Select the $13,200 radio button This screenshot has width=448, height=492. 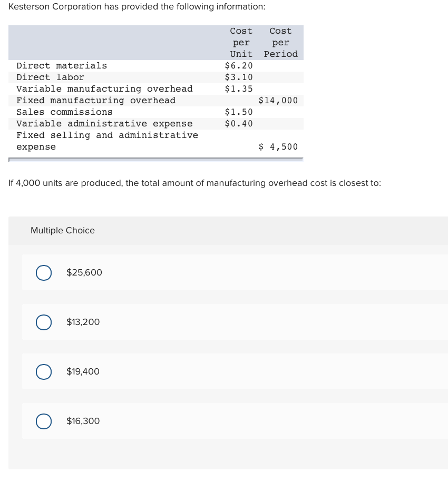[x=43, y=322]
